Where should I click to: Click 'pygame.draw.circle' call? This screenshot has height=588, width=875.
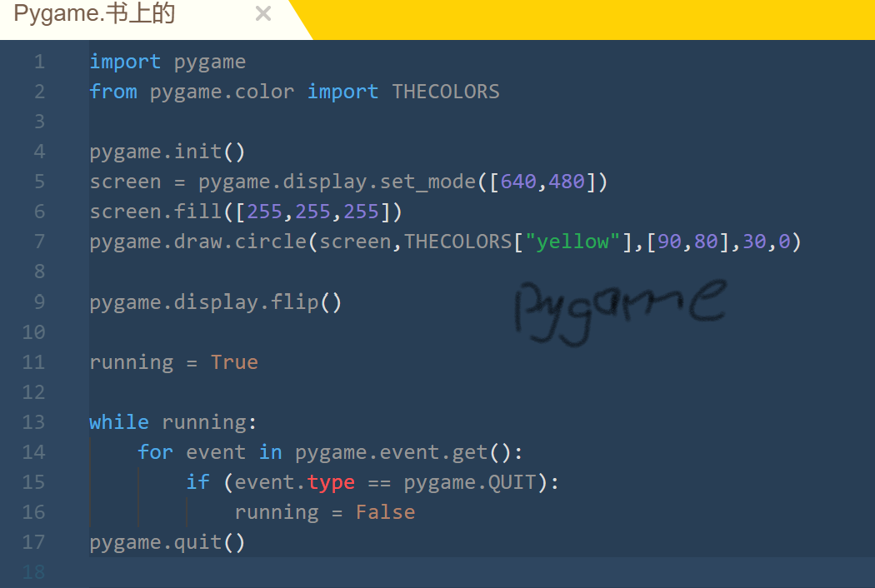(198, 242)
